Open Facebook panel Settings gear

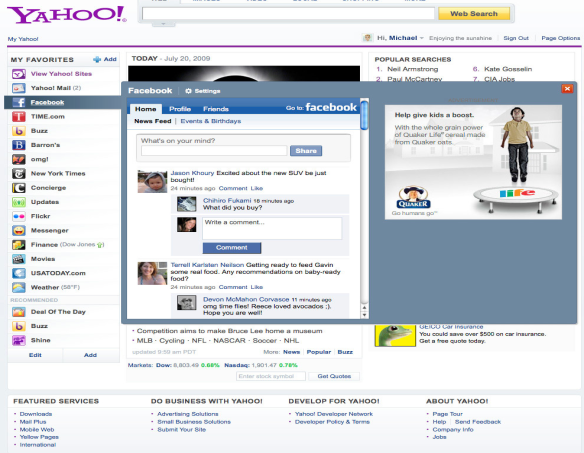pyautogui.click(x=188, y=91)
